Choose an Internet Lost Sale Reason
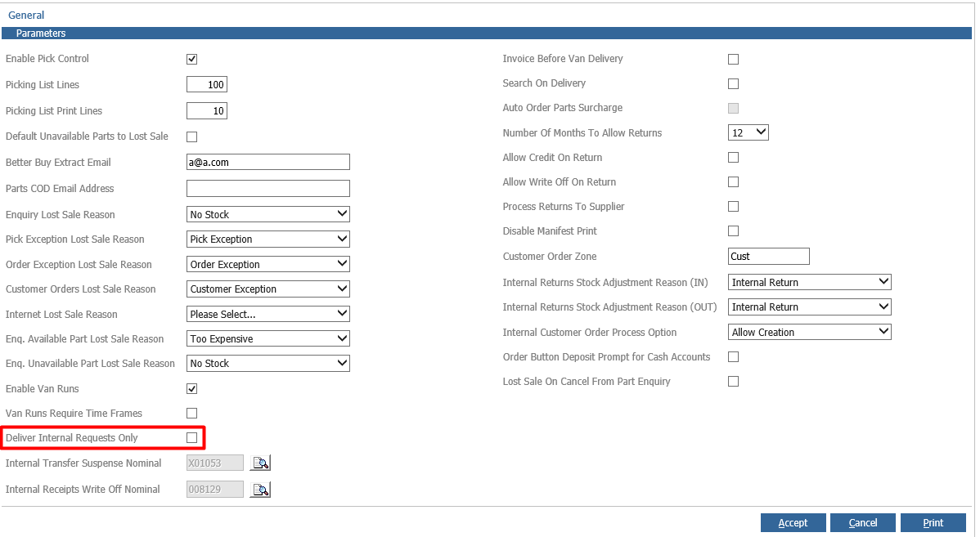 pyautogui.click(x=268, y=314)
